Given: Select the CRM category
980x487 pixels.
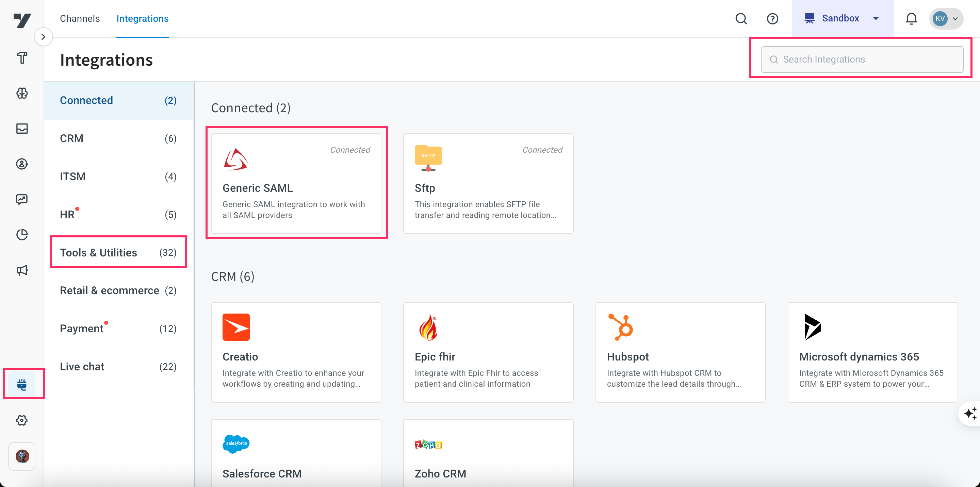Looking at the screenshot, I should coord(119,138).
